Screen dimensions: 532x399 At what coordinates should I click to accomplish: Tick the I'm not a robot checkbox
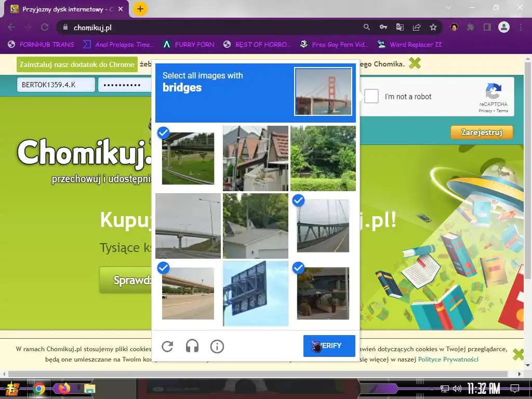[x=371, y=96]
